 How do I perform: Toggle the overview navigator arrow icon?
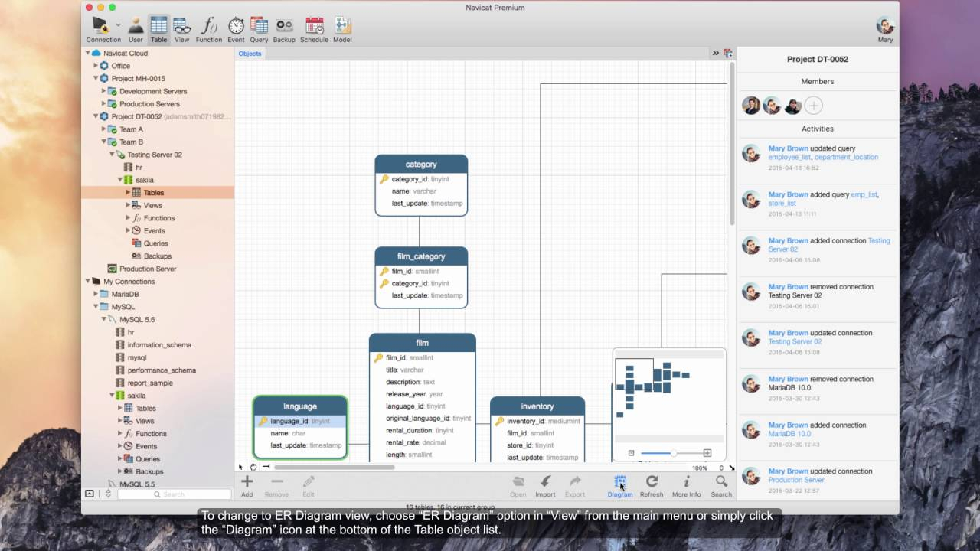732,468
